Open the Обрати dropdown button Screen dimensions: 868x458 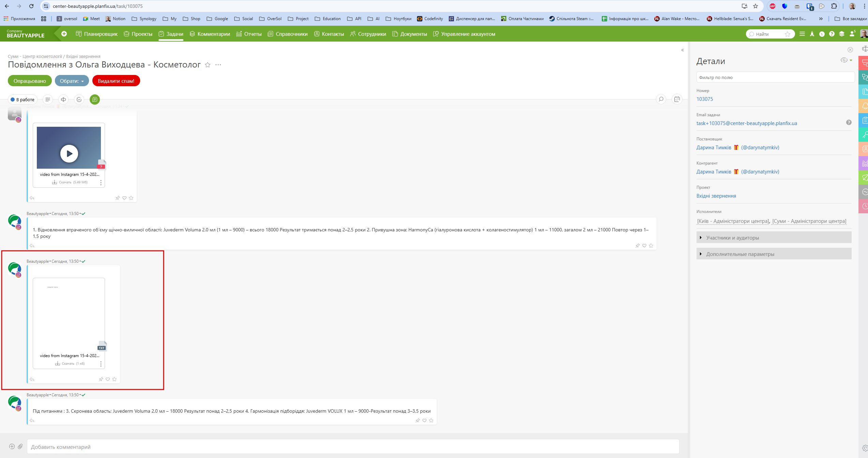(x=72, y=81)
